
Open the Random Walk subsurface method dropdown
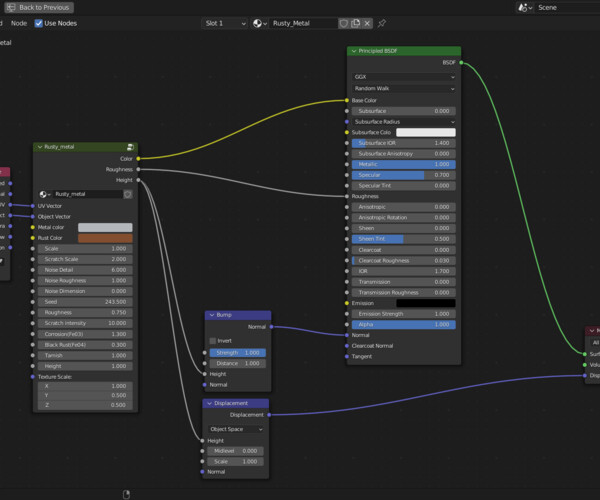404,88
